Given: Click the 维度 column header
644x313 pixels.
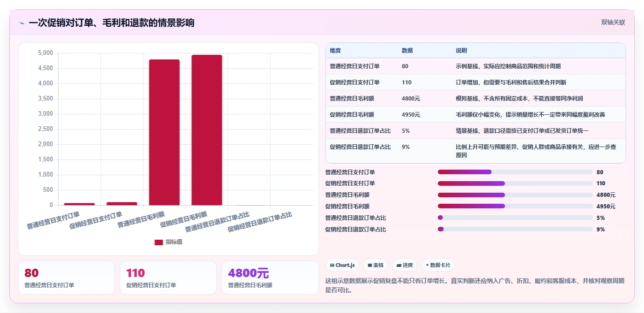Looking at the screenshot, I should (x=335, y=50).
